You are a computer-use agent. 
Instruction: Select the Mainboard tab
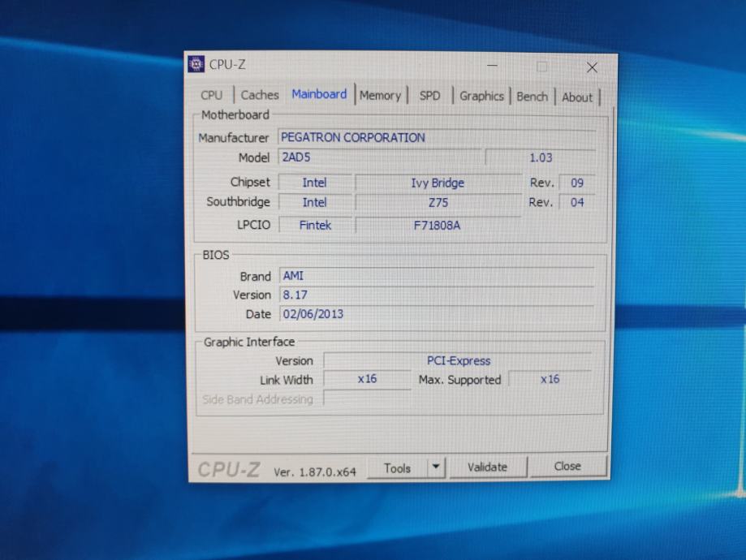[319, 94]
